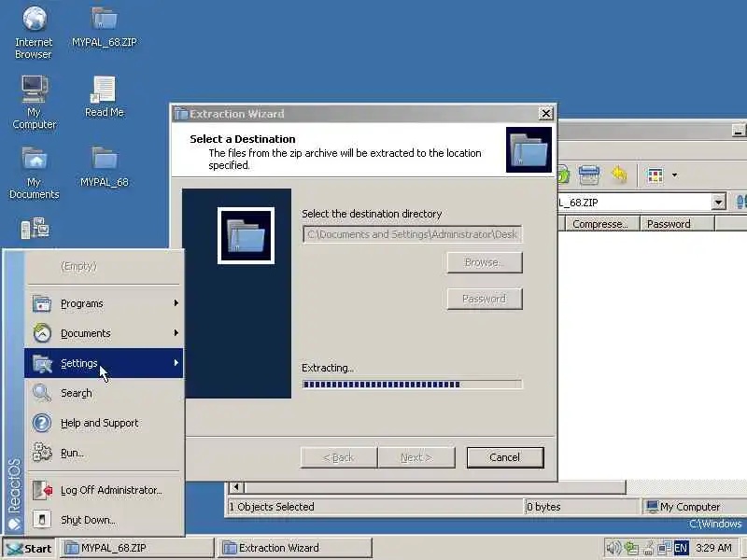Screen dimensions: 747x560
Task: Click the Start button
Action: 29,549
